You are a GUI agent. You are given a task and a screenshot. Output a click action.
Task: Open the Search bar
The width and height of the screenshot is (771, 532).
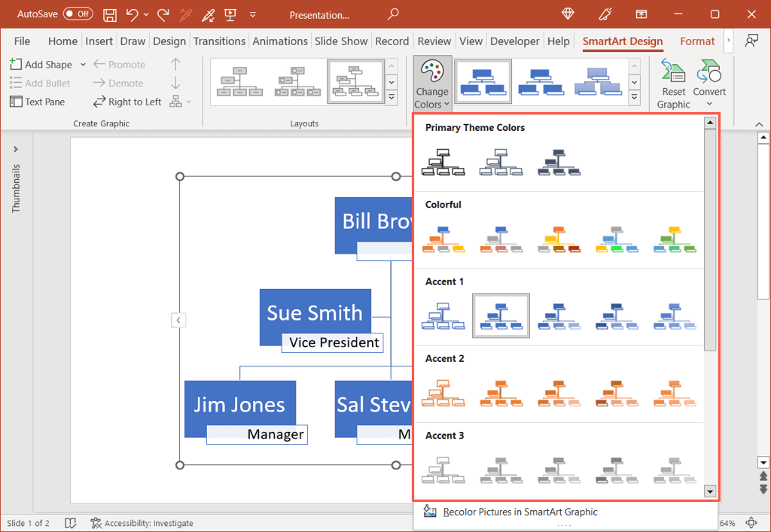(x=392, y=14)
